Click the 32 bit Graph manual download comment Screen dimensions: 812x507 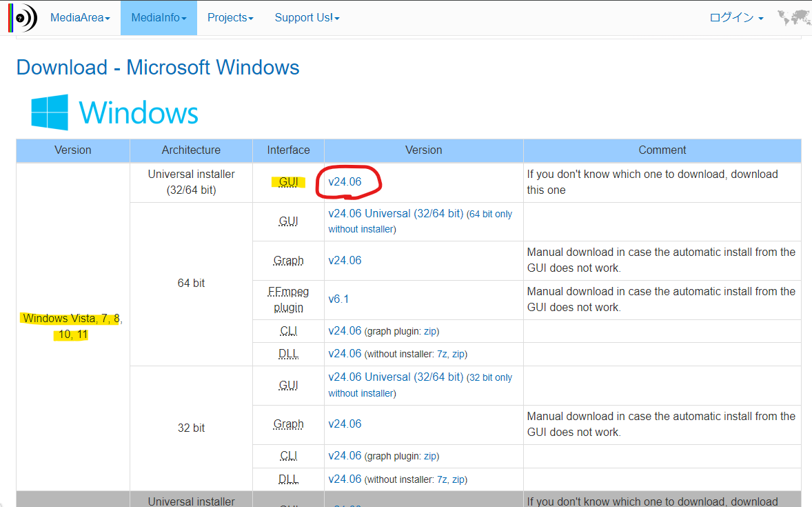(661, 424)
